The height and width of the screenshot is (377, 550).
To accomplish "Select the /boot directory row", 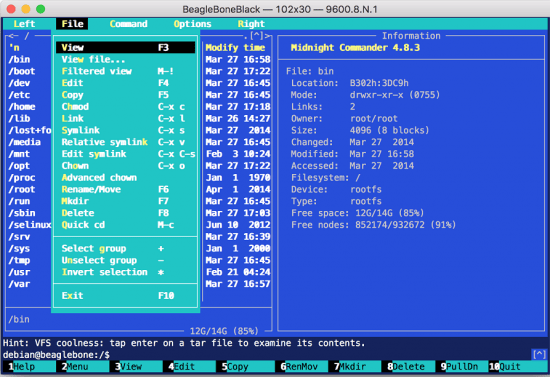I will (22, 71).
